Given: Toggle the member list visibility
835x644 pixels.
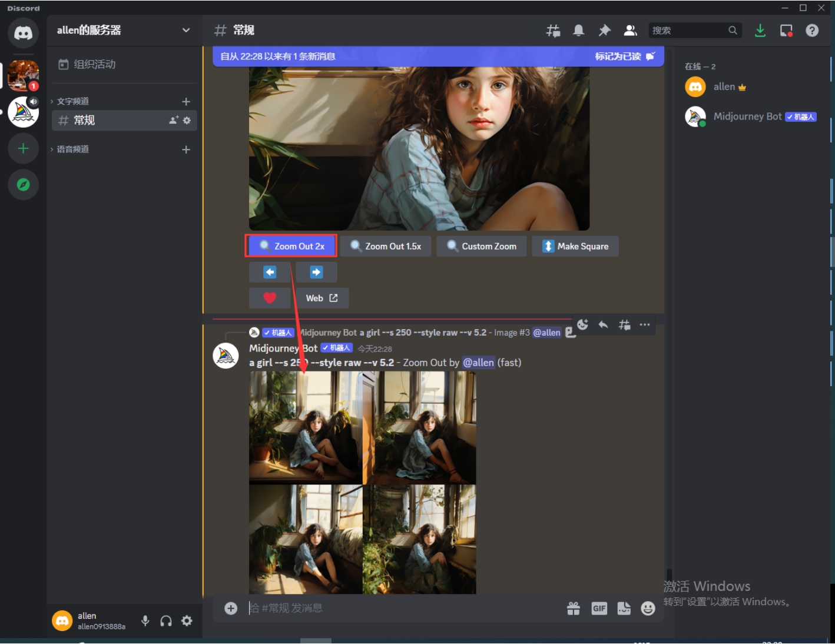Looking at the screenshot, I should 630,31.
